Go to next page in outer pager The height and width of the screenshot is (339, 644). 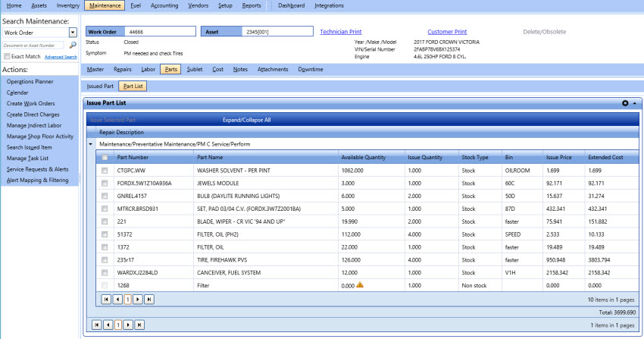(128, 325)
